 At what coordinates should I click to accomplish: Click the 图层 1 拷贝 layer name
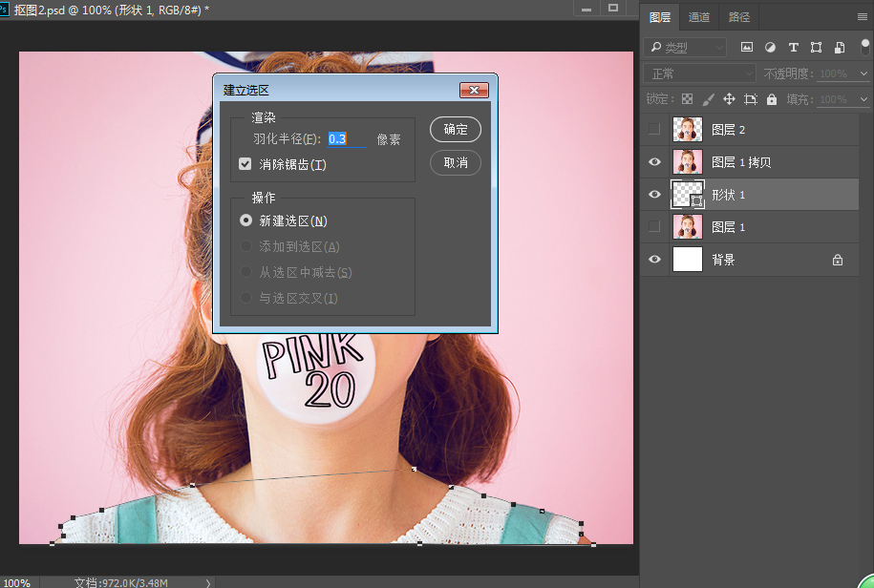(x=741, y=162)
